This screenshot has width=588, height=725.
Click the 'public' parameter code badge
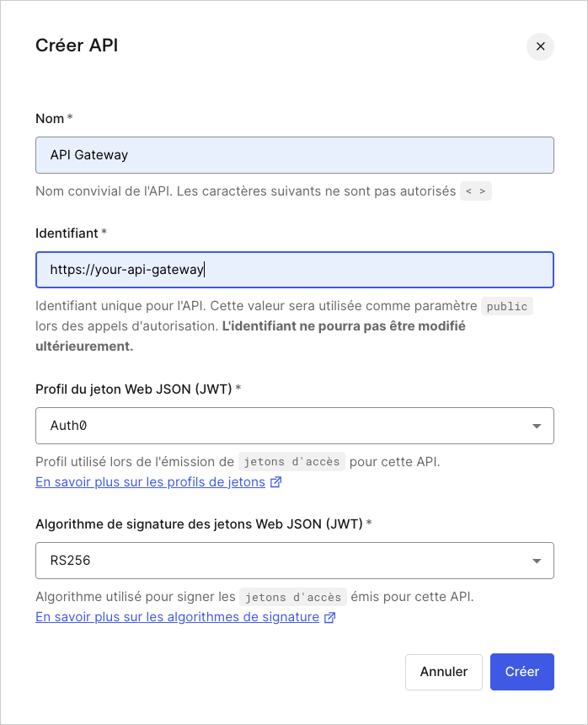click(506, 306)
